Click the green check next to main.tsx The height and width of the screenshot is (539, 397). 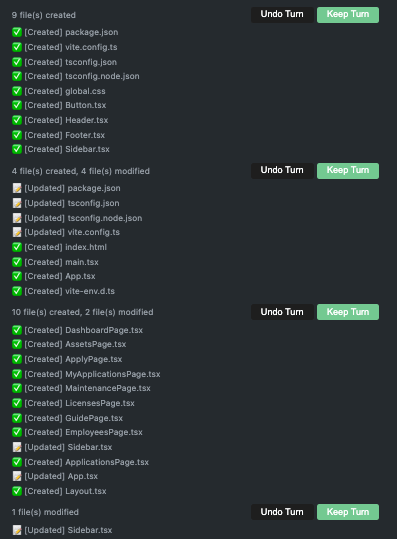pyautogui.click(x=17, y=262)
